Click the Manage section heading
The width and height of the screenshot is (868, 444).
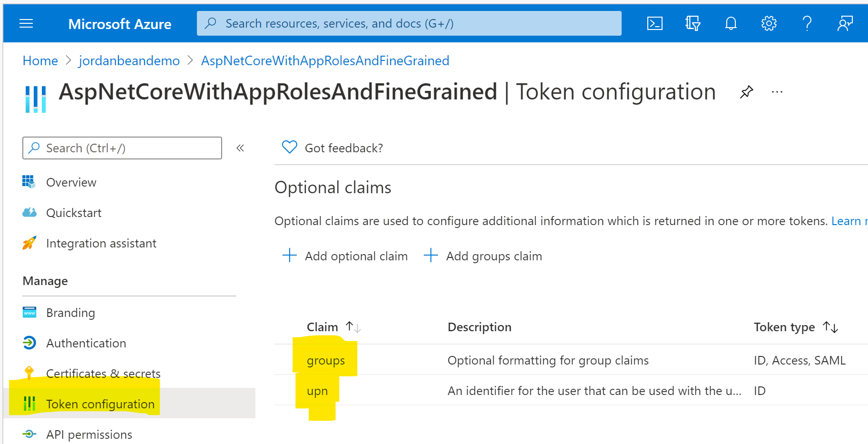pyautogui.click(x=45, y=281)
